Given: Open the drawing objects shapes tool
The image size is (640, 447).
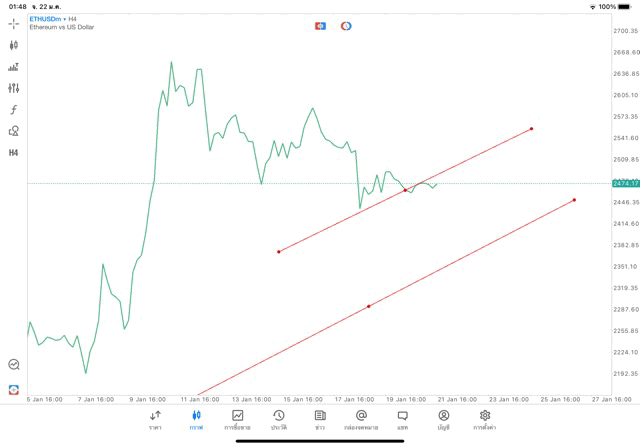Looking at the screenshot, I should pyautogui.click(x=14, y=131).
